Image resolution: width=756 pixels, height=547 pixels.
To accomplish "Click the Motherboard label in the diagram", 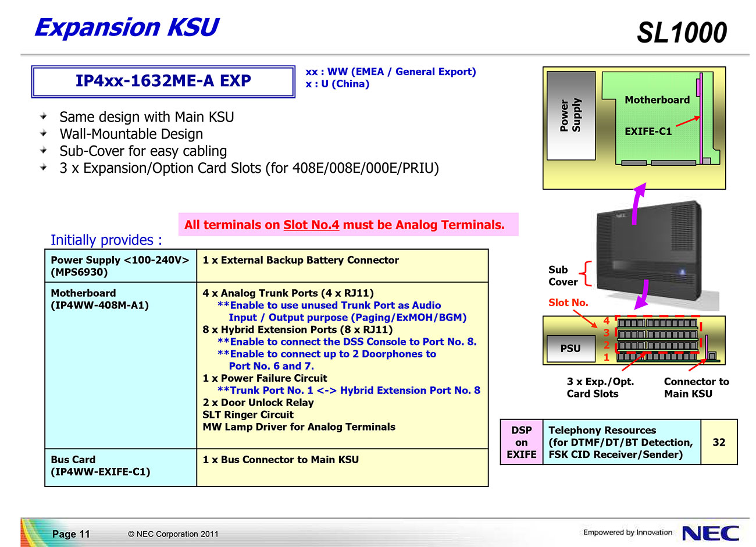I will point(657,100).
